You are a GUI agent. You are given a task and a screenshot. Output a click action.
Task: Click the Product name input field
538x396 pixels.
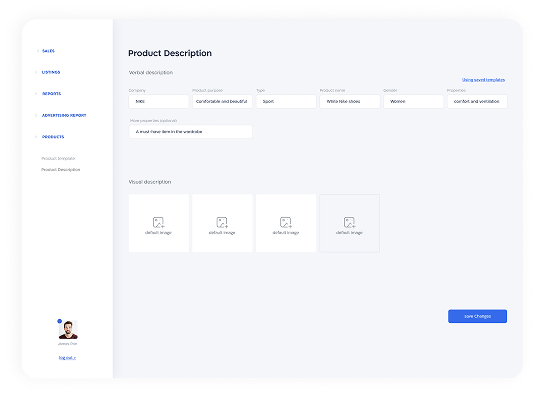click(x=350, y=102)
